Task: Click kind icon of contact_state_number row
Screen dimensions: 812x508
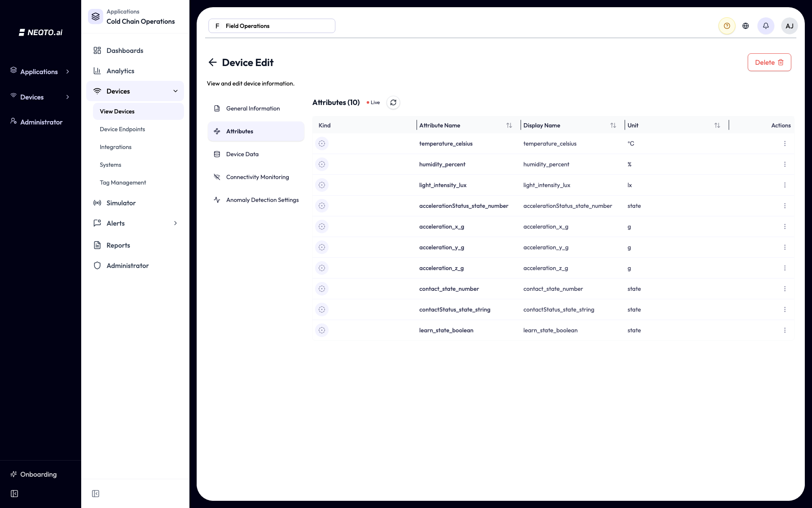Action: (322, 289)
